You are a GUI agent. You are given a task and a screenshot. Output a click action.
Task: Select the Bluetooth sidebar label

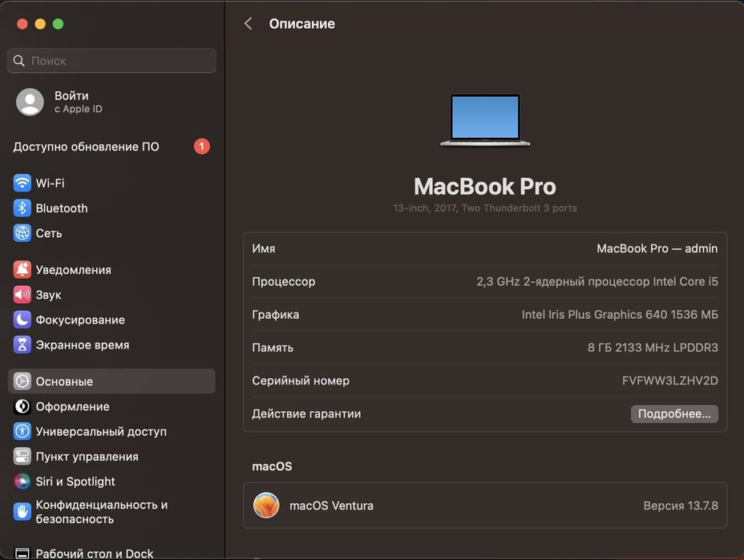tap(62, 207)
